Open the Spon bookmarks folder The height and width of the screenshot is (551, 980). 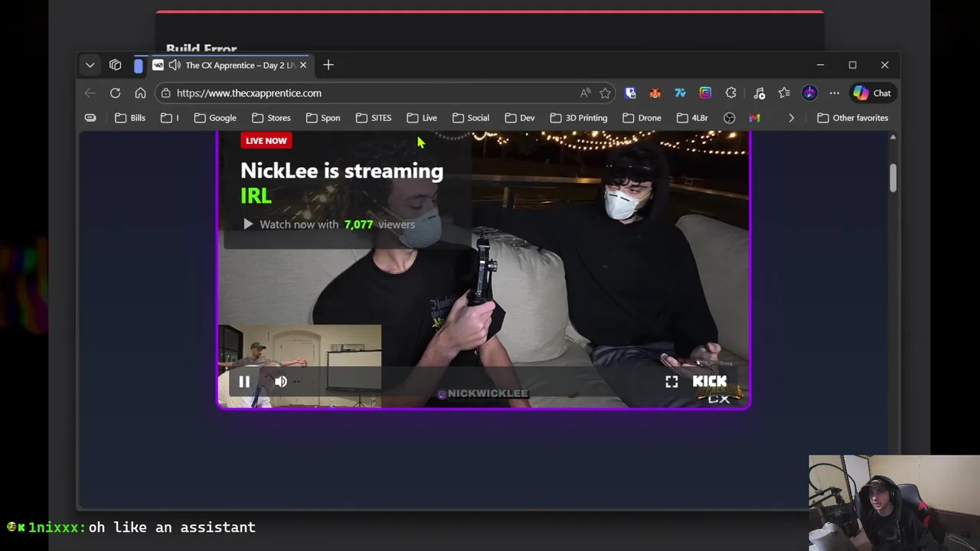tap(322, 118)
